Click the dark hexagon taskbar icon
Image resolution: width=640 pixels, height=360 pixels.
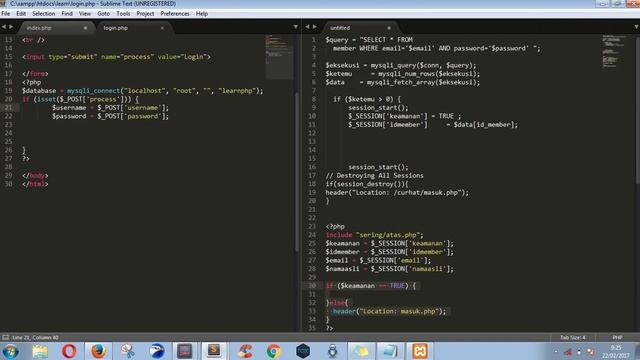coord(303,351)
